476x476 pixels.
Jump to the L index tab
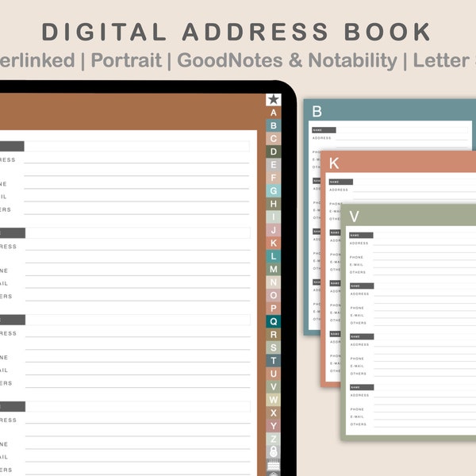click(273, 256)
